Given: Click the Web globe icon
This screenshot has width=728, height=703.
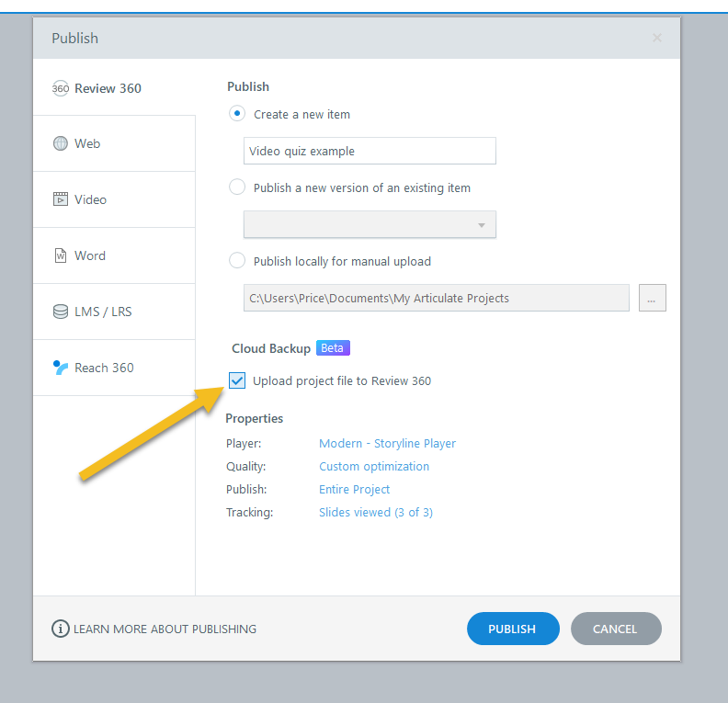Looking at the screenshot, I should pyautogui.click(x=61, y=143).
